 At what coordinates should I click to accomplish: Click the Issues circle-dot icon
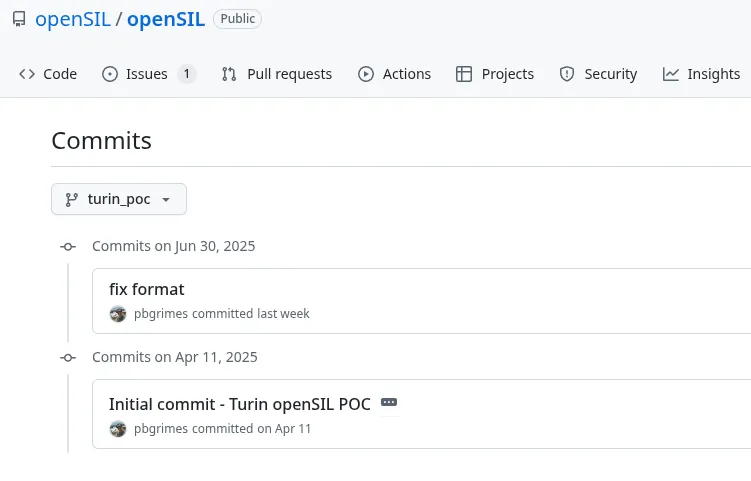pos(110,74)
